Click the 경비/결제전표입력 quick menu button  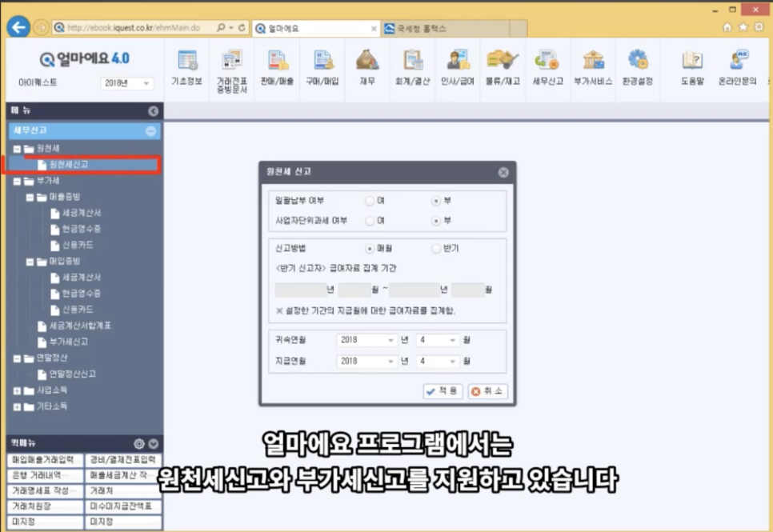[x=123, y=460]
